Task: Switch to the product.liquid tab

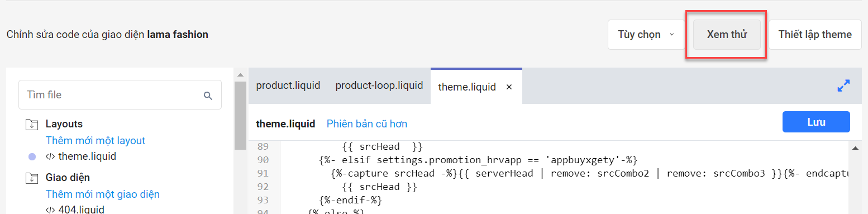Action: tap(288, 85)
